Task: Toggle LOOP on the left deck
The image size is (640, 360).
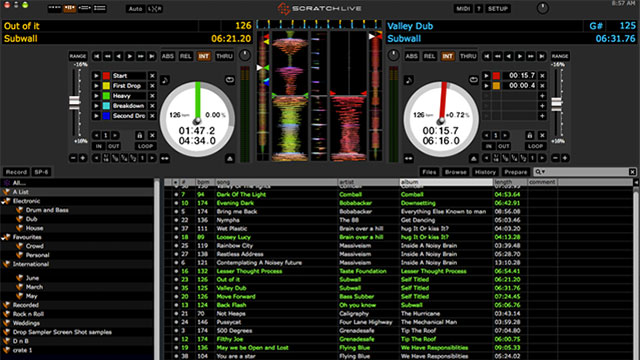Action: [145, 146]
